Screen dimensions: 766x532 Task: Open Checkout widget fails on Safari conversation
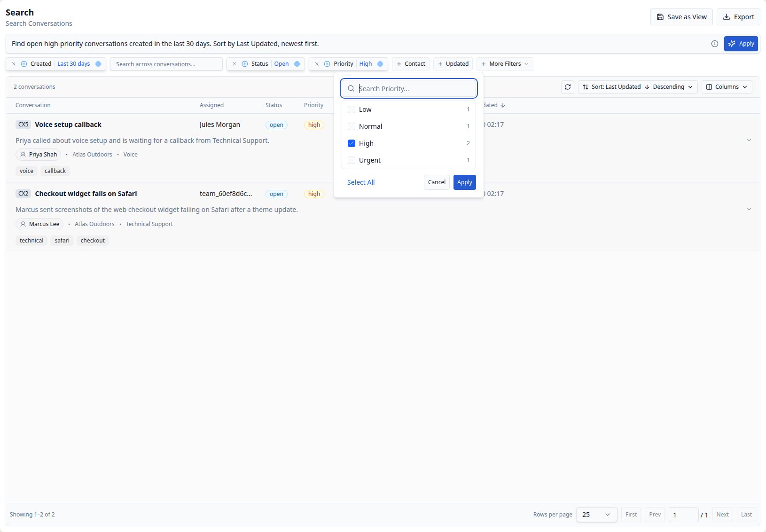point(86,194)
